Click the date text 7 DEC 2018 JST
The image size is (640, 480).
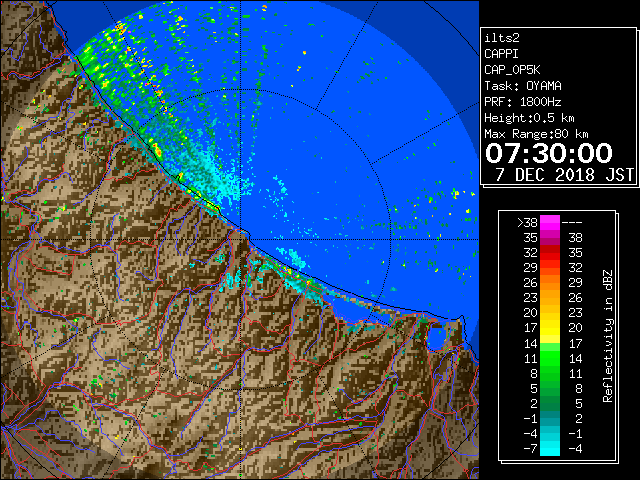click(x=564, y=175)
